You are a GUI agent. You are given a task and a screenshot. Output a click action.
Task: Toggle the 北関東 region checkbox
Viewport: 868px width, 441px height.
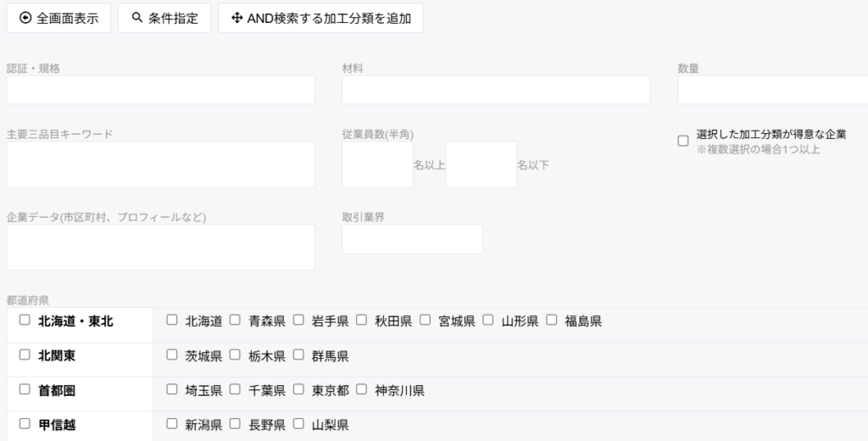point(25,354)
